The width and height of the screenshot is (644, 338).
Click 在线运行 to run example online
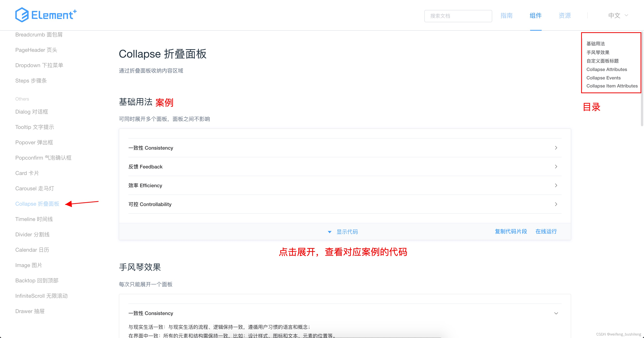point(546,231)
